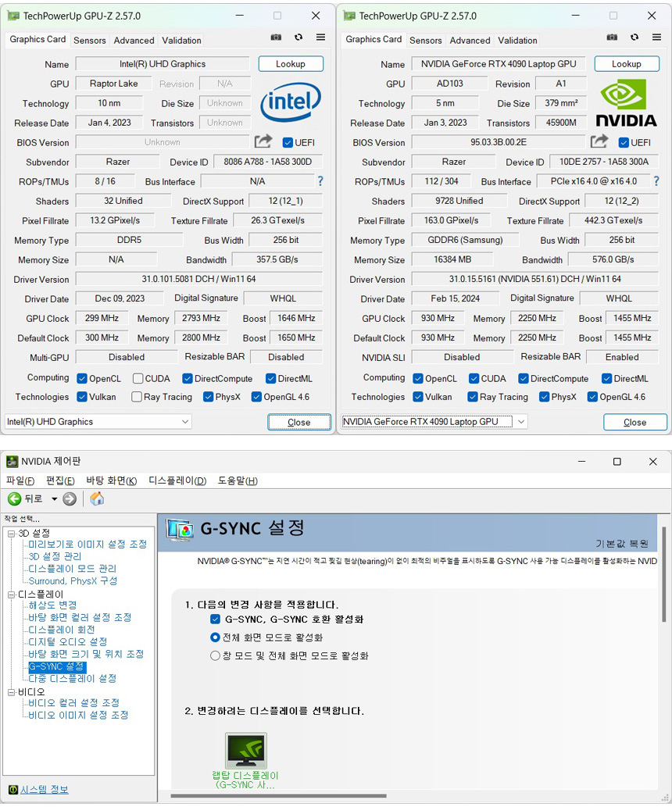This screenshot has width=672, height=807.
Task: Open the 시스템 정보 link
Action: (44, 789)
